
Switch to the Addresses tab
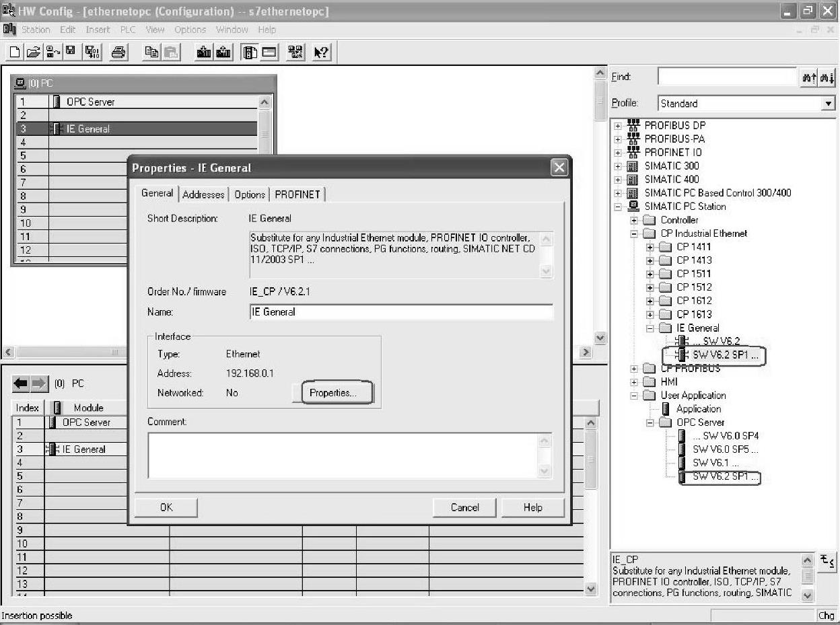pos(203,194)
